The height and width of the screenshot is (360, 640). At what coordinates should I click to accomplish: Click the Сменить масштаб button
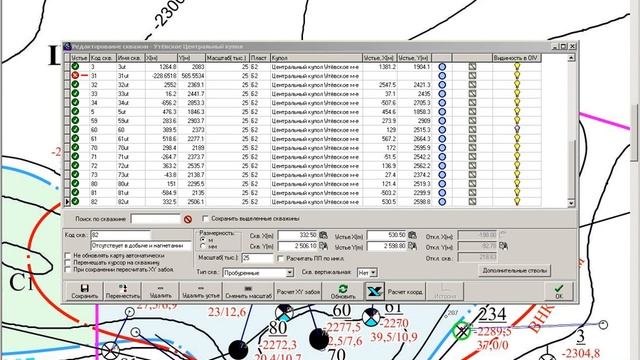coord(249,291)
